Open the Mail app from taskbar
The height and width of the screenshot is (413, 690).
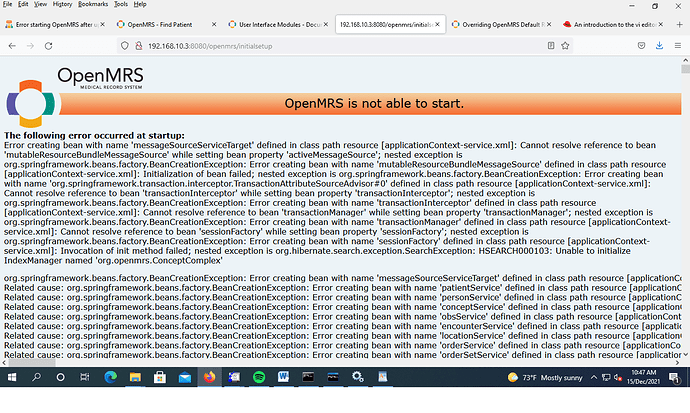(x=185, y=377)
